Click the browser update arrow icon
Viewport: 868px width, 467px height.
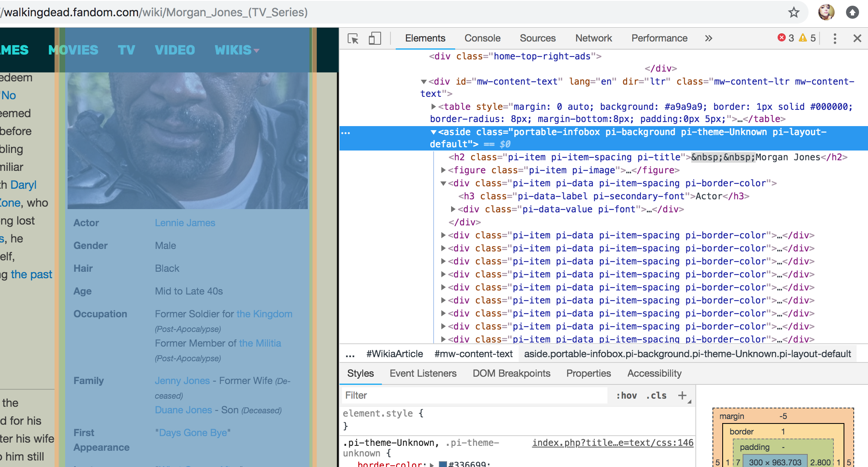(x=852, y=12)
